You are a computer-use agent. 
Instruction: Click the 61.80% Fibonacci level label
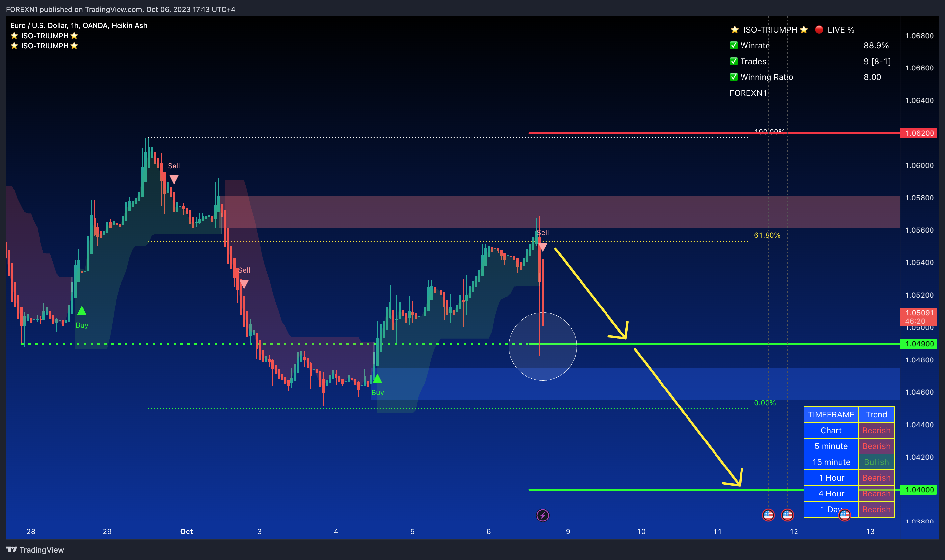tap(767, 235)
